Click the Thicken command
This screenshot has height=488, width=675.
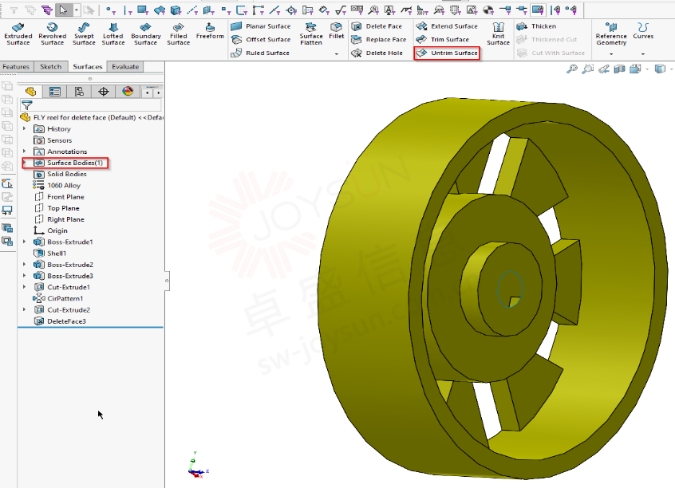click(536, 26)
